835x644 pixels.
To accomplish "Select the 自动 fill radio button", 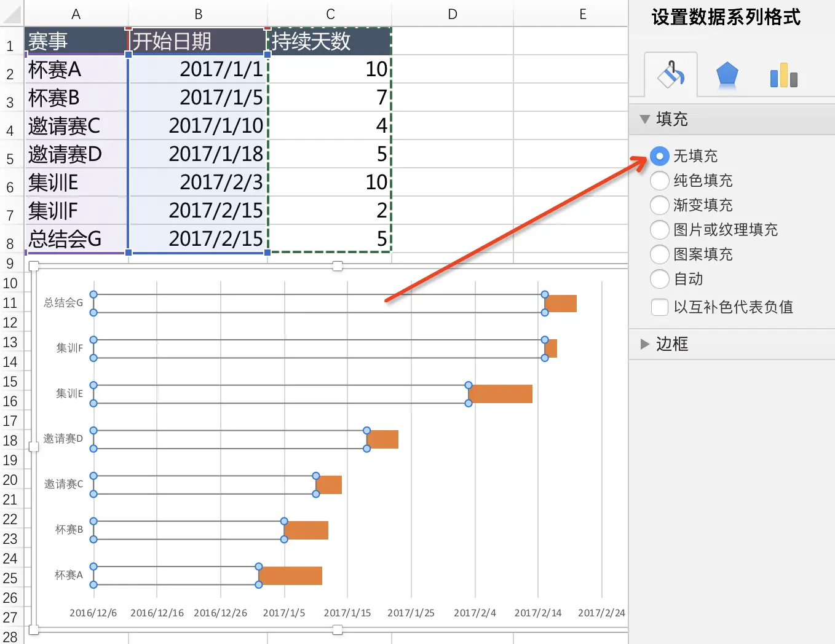I will click(x=660, y=279).
